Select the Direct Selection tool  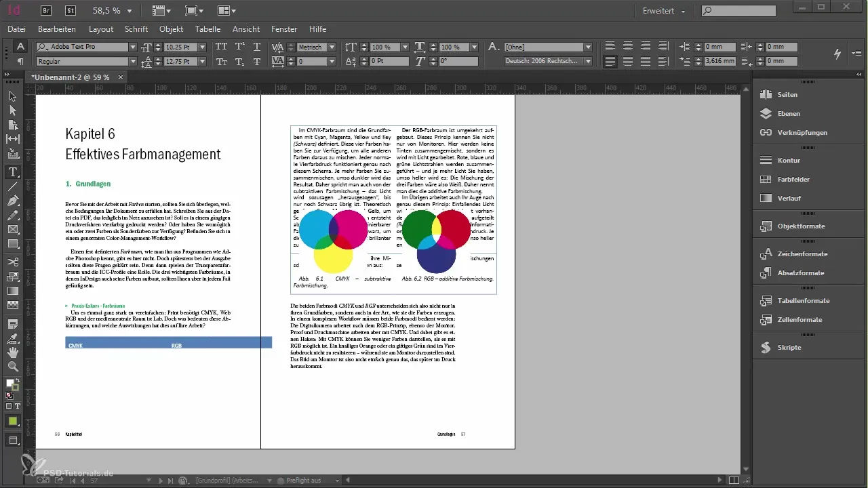pos(13,110)
